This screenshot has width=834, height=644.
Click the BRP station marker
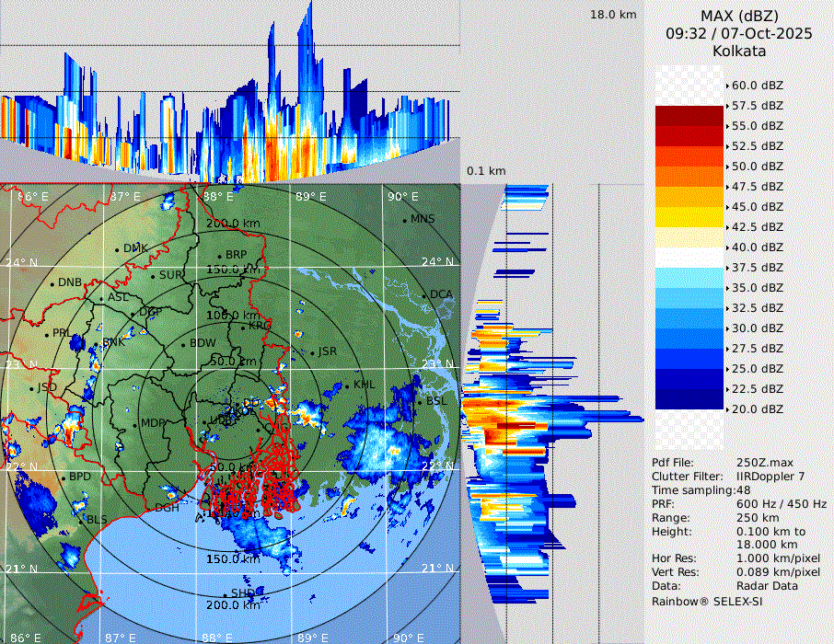point(219,257)
